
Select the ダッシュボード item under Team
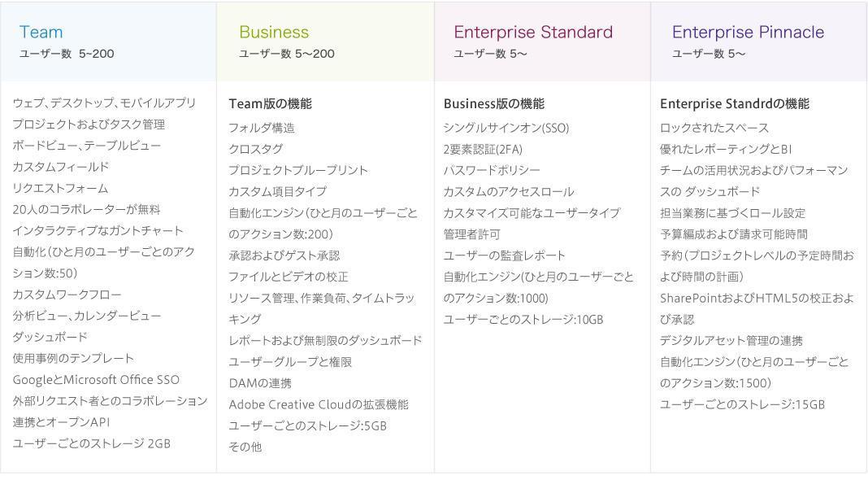pyautogui.click(x=50, y=337)
